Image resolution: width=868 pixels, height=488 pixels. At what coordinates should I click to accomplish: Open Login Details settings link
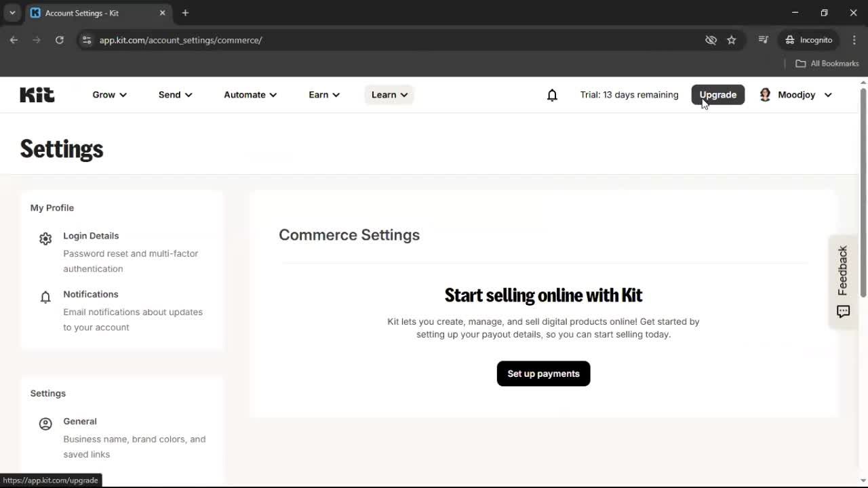pos(91,235)
